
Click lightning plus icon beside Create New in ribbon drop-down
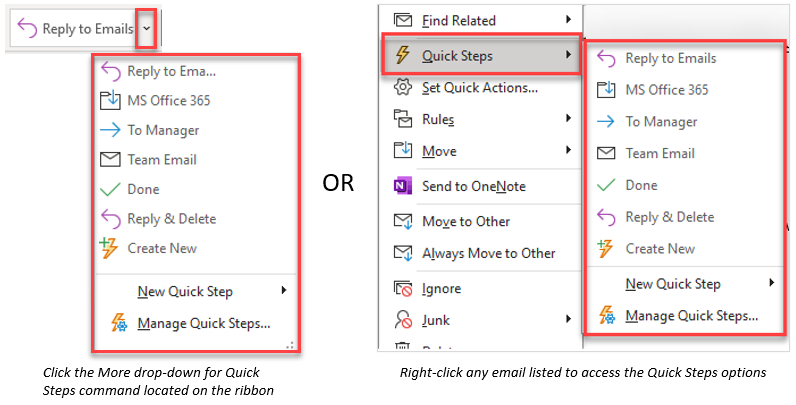(109, 248)
